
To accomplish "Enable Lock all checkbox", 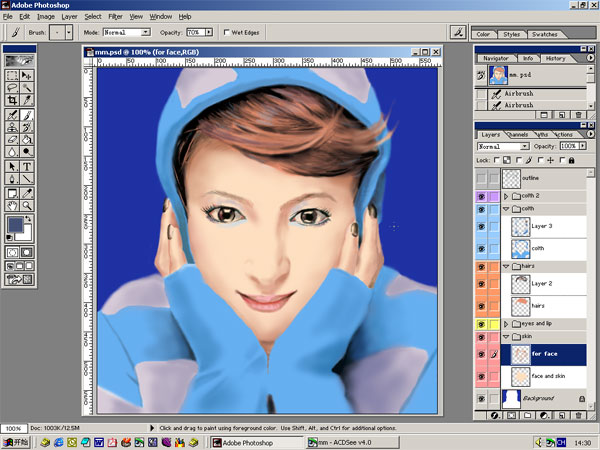I will pos(562,160).
